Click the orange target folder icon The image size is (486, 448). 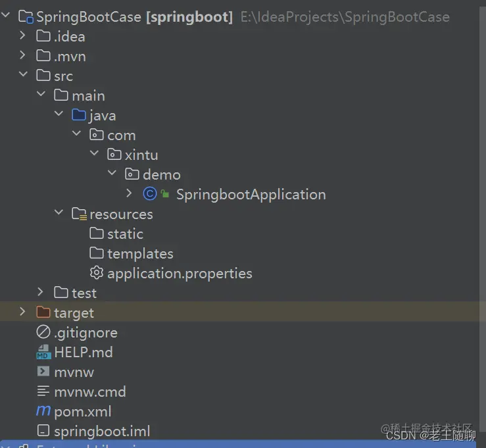(43, 312)
